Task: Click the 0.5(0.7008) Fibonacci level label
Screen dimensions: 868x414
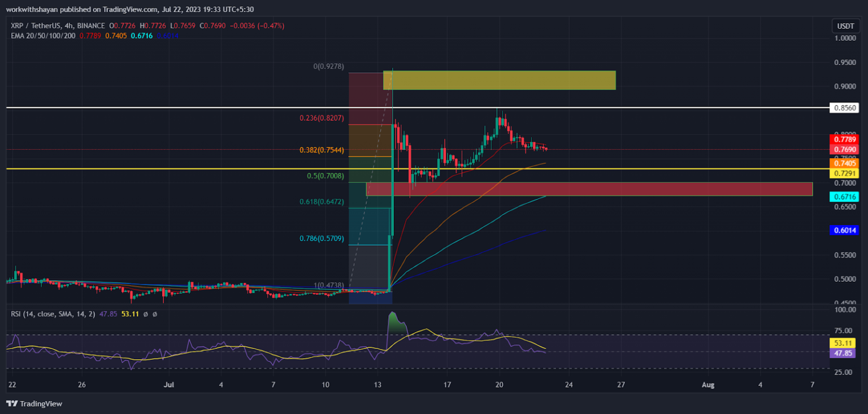Action: coord(325,176)
